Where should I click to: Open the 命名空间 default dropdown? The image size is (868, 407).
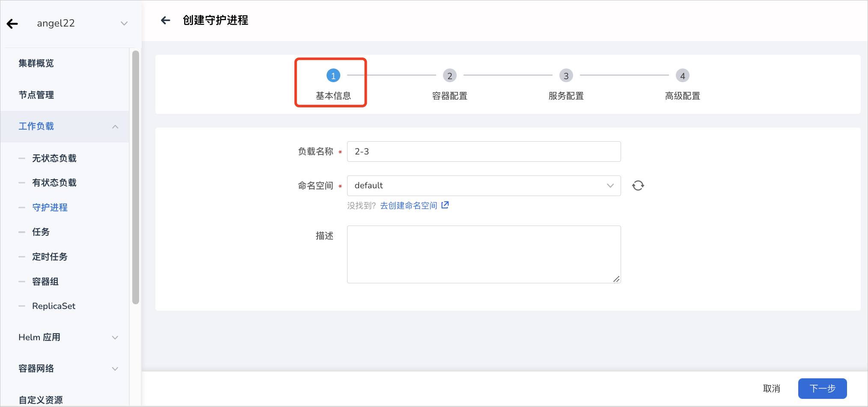coord(484,186)
